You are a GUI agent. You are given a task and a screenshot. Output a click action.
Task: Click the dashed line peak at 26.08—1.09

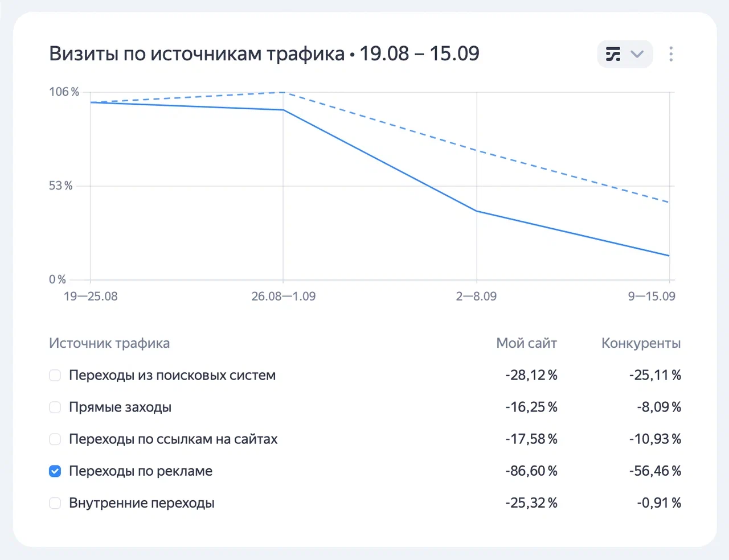284,92
